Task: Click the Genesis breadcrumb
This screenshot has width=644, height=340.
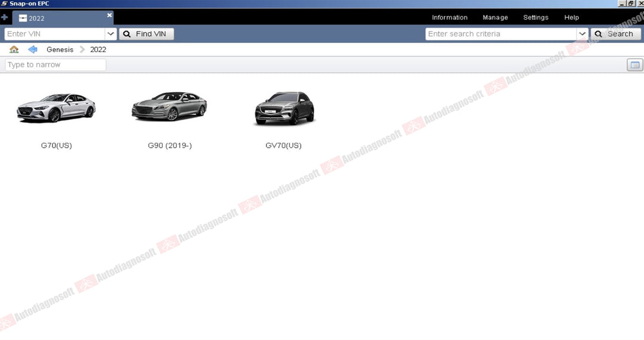Action: coord(60,49)
